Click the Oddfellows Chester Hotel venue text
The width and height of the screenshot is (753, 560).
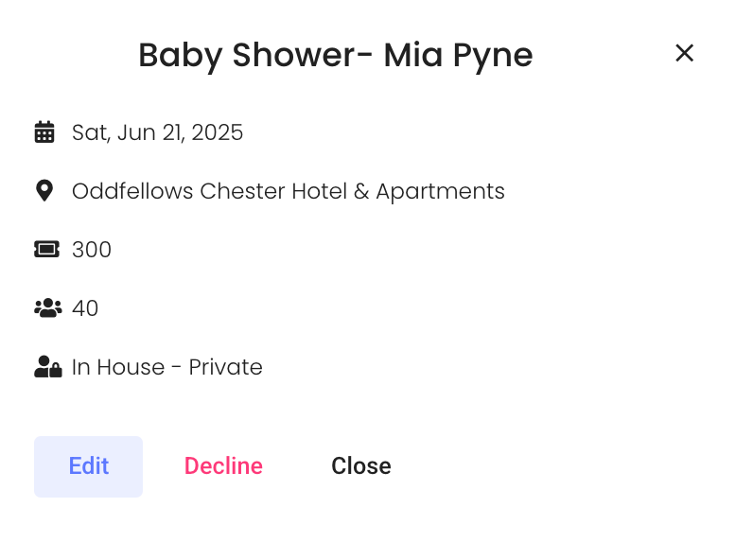tap(289, 191)
